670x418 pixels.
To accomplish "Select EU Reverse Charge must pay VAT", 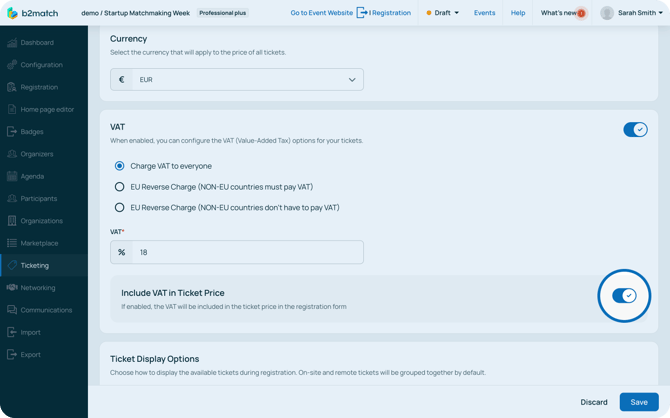I will [120, 187].
